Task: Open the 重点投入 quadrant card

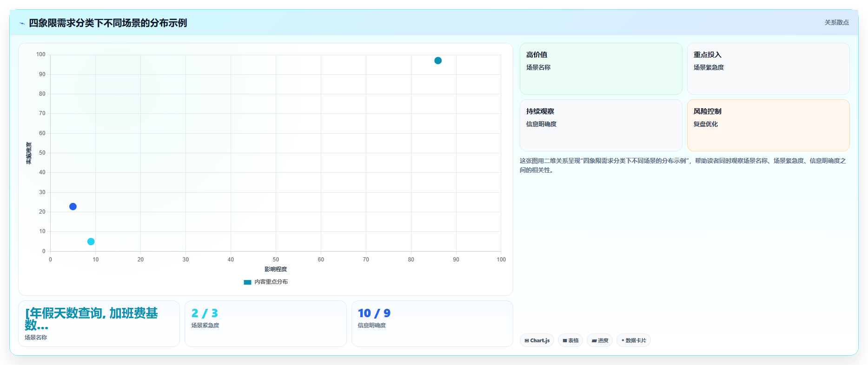Action: click(x=768, y=69)
